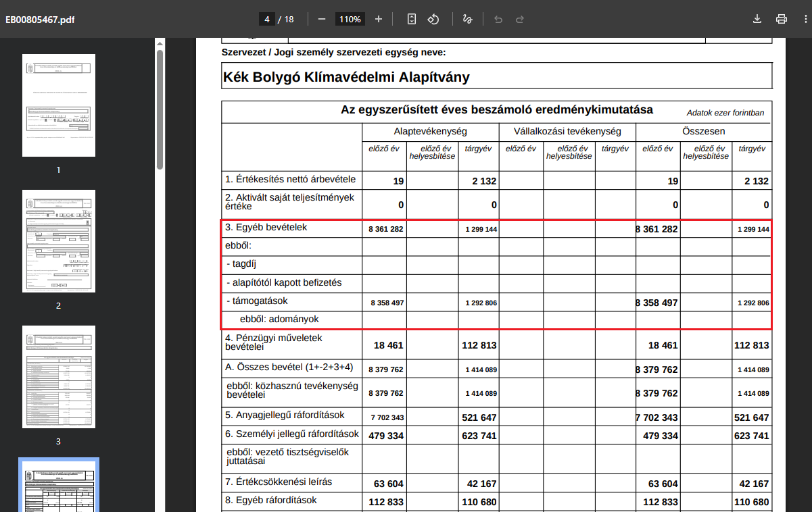Toggle fit to page view
This screenshot has width=812, height=512.
(412, 19)
